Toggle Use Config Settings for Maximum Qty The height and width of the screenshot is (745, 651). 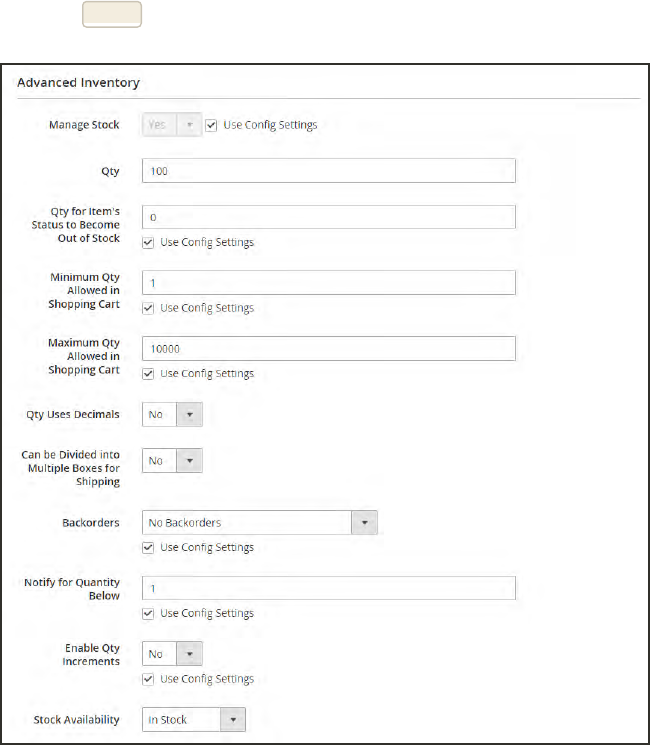[148, 374]
